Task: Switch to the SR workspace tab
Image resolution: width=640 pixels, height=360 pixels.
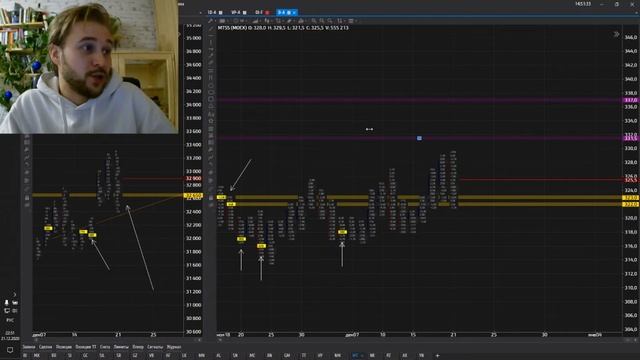Action: [x=118, y=356]
